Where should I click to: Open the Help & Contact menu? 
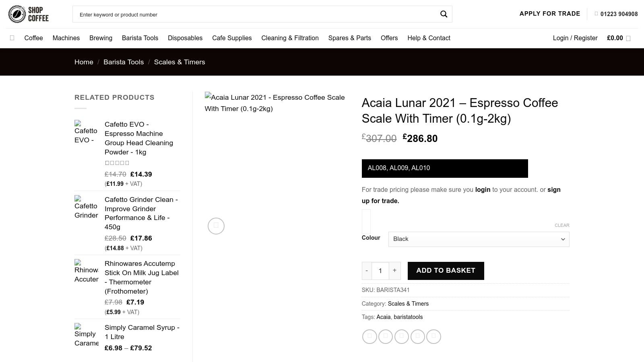[x=429, y=38]
